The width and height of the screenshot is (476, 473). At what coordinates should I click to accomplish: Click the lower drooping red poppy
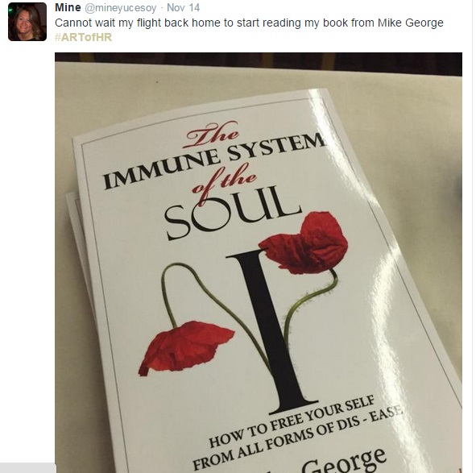click(186, 348)
